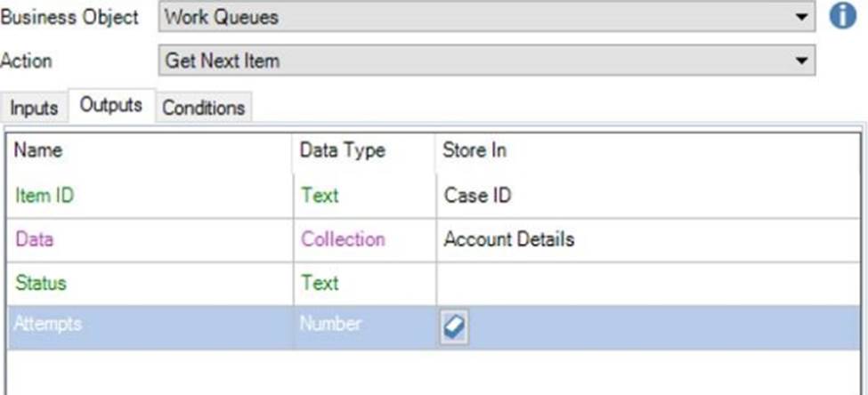The height and width of the screenshot is (395, 868).
Task: Click the Case ID Store In field
Action: click(648, 196)
